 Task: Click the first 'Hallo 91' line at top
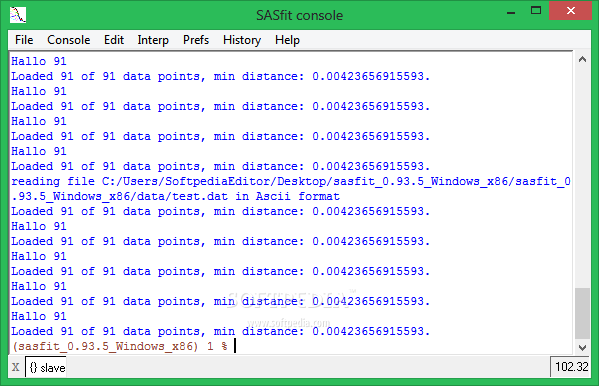(x=39, y=61)
